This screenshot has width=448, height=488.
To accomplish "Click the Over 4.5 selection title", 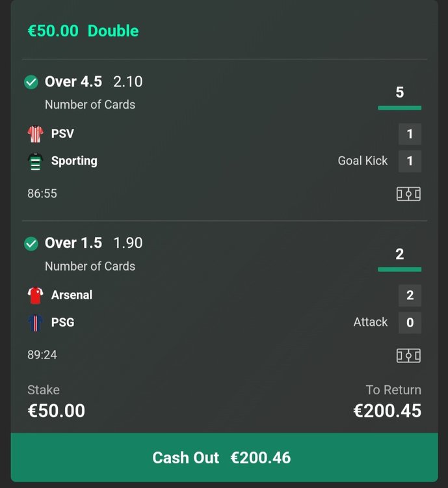I will point(73,81).
